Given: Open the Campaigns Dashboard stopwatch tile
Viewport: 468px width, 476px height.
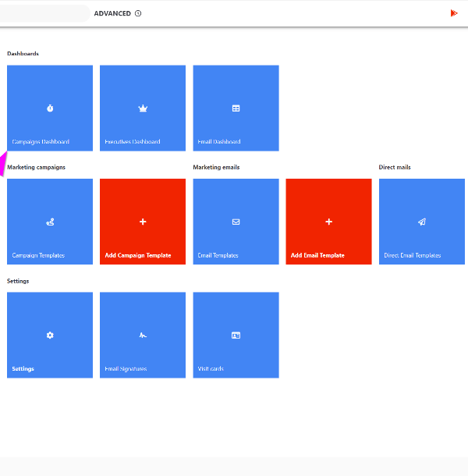Looking at the screenshot, I should [x=50, y=108].
